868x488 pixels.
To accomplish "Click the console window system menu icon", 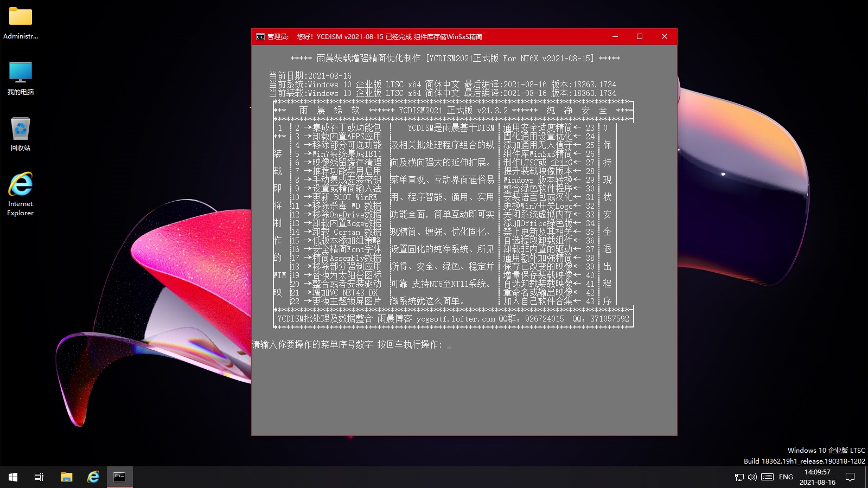I will [x=260, y=37].
